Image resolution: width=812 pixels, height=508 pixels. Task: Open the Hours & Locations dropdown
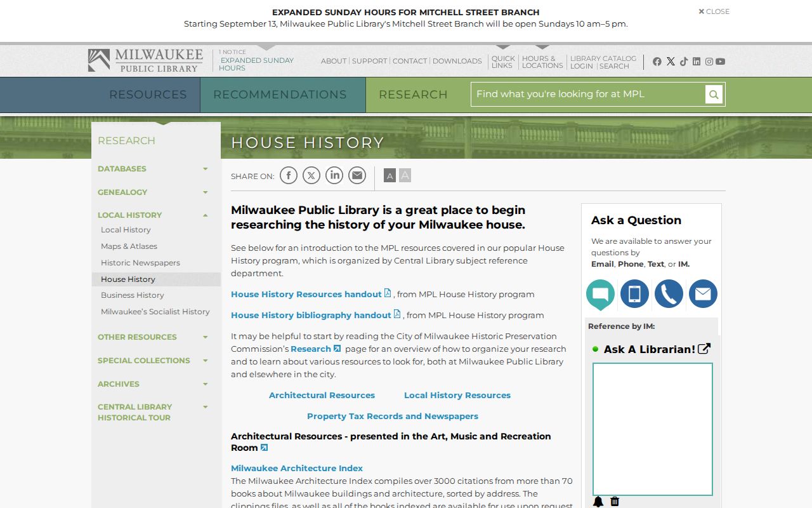click(x=542, y=62)
